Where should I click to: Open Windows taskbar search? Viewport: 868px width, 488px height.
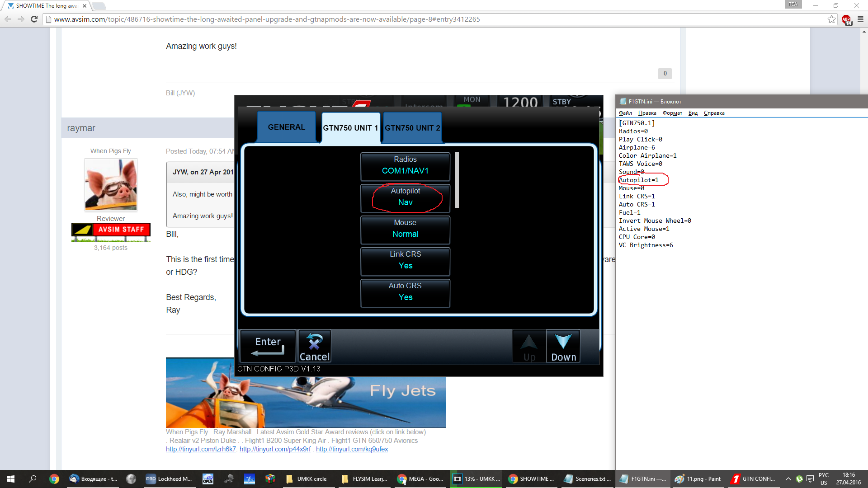[x=33, y=479]
